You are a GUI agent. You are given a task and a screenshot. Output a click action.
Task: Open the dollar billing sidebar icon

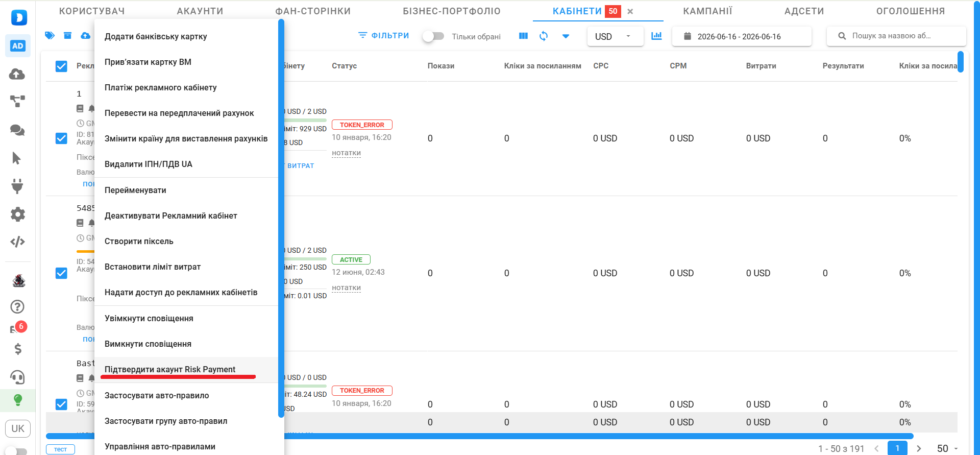[x=18, y=349]
